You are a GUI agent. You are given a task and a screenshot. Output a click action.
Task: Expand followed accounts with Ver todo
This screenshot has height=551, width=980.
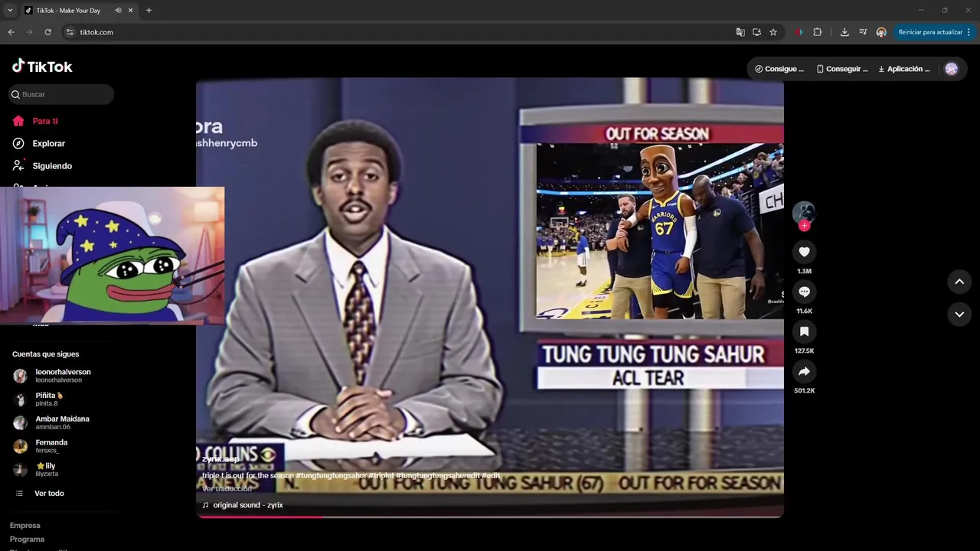(49, 494)
